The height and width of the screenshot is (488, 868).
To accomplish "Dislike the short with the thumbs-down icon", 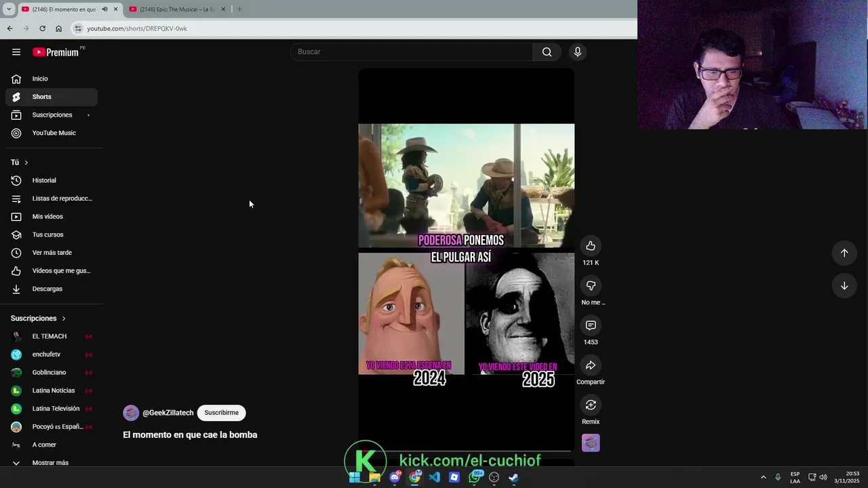I will 591,286.
